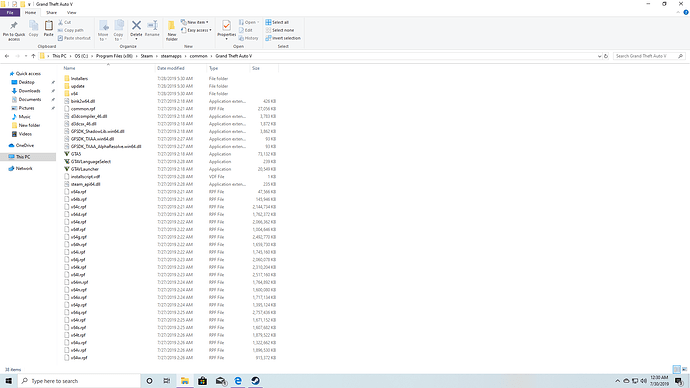
Task: Switch to the View ribbon tab
Action: pos(71,13)
